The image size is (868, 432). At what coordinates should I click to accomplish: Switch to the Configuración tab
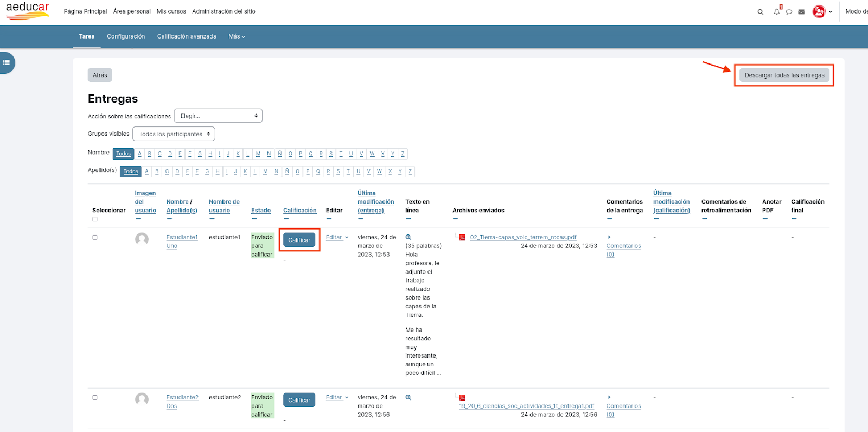pos(126,36)
